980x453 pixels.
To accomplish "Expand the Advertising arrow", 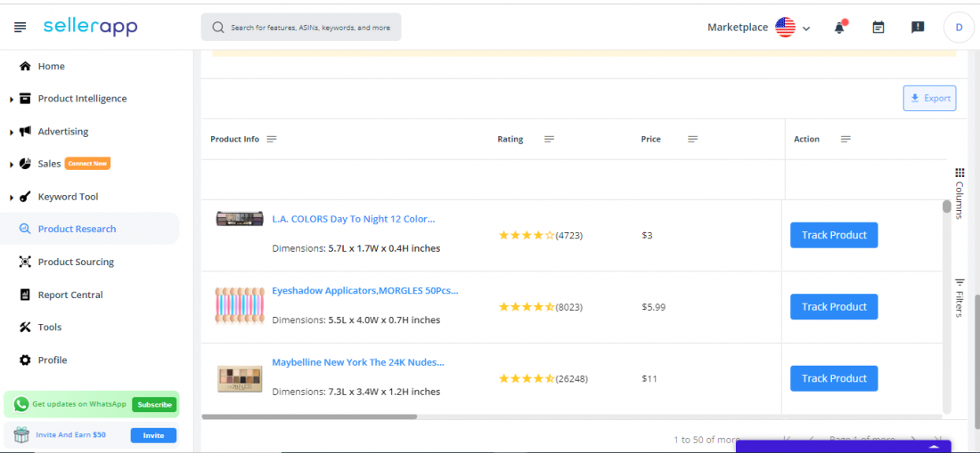I will (12, 133).
